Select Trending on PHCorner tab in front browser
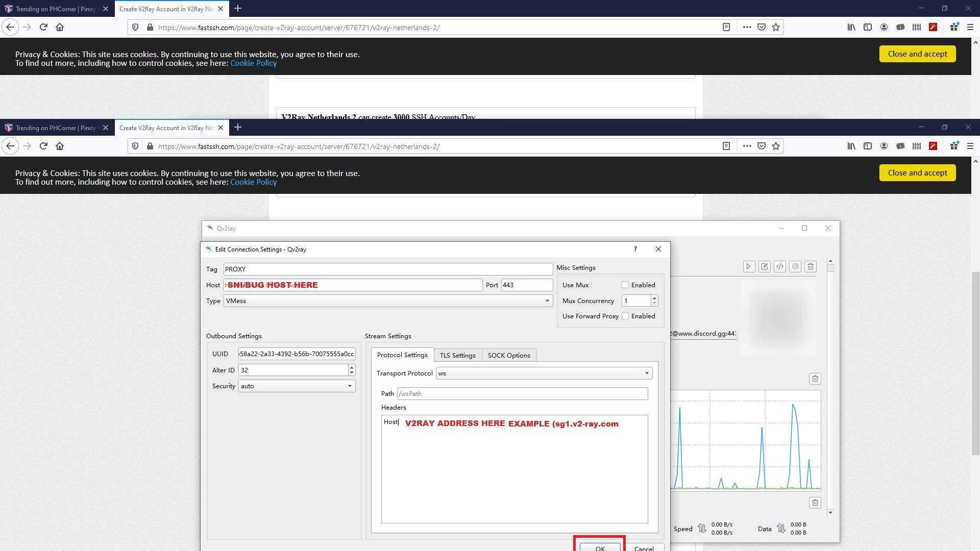 coord(55,128)
